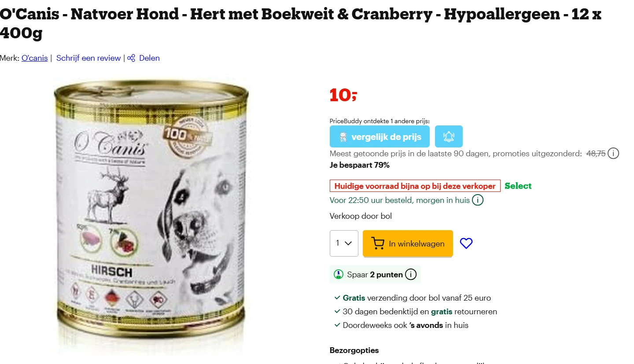Image resolution: width=634 pixels, height=364 pixels.
Task: Add item via In winkelwagen button
Action: 408,243
